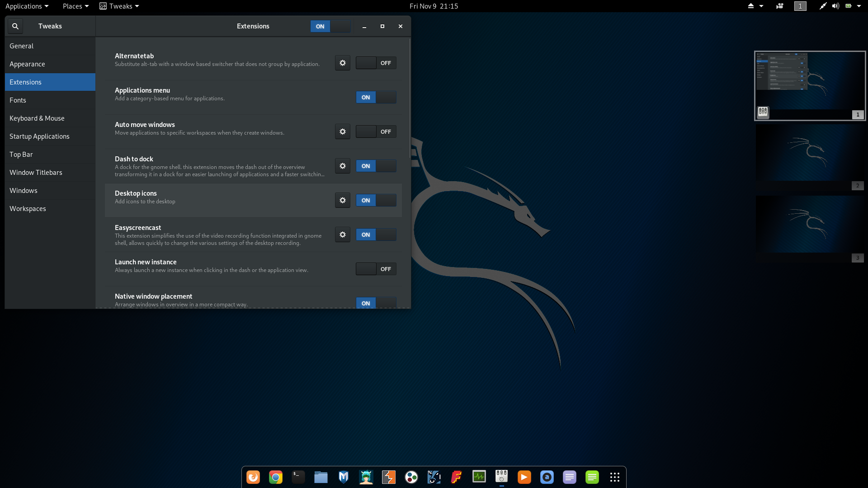The image size is (868, 488).
Task: Open the Places menu in top bar
Action: (x=75, y=6)
